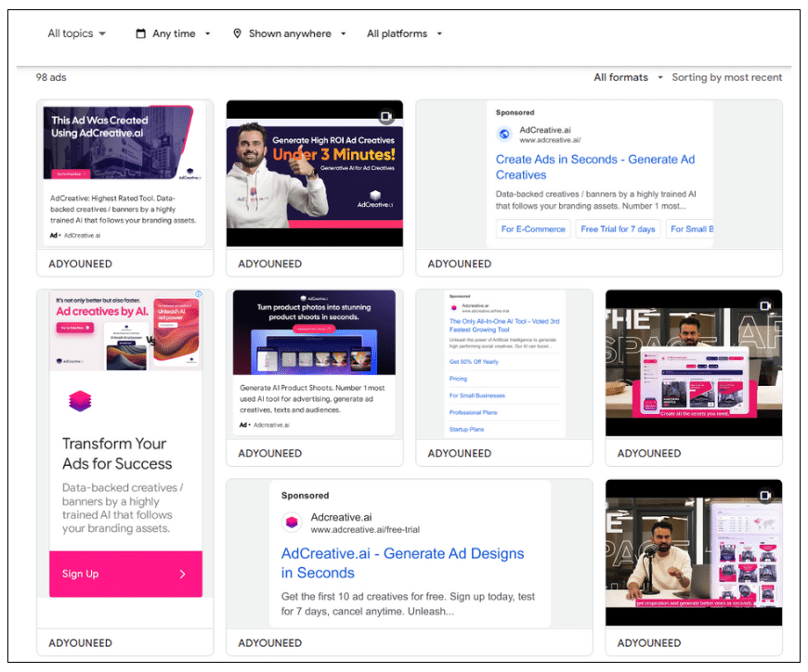Select the 'Free Trial for 7 days' sitelink
Image resolution: width=808 pixels, height=672 pixels.
[x=618, y=228]
